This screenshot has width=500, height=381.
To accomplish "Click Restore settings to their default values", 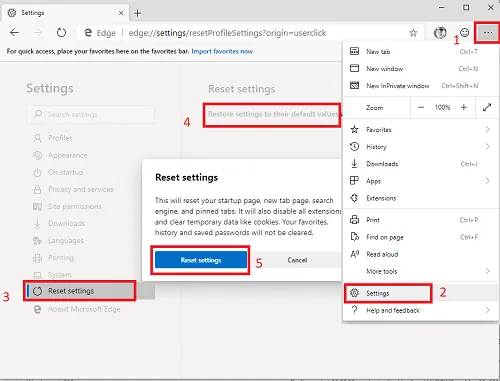I will tap(273, 114).
